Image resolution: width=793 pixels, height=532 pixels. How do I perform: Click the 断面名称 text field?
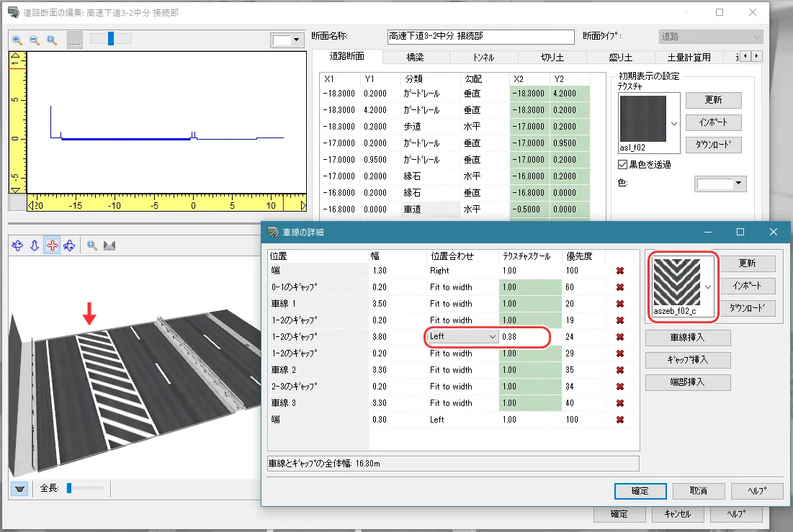click(480, 36)
